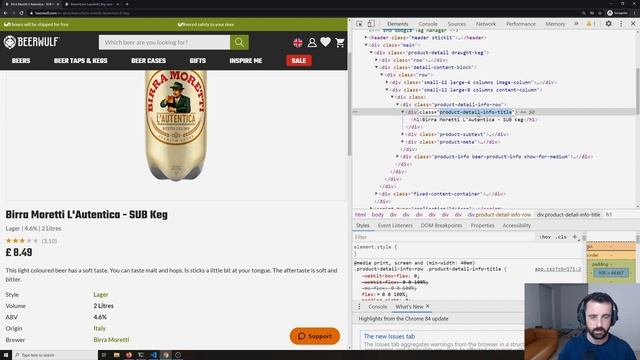The image size is (640, 360).
Task: Switch to the Performance DevTools tab
Action: tap(521, 24)
